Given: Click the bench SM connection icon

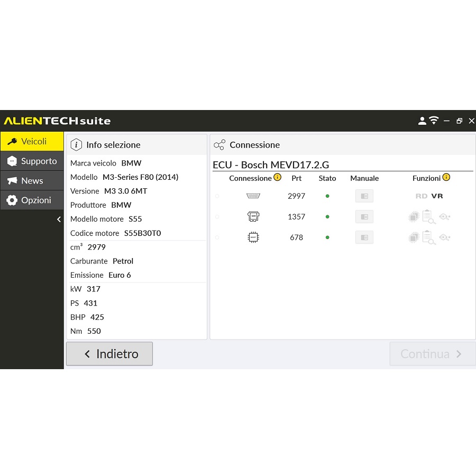Looking at the screenshot, I should (253, 216).
